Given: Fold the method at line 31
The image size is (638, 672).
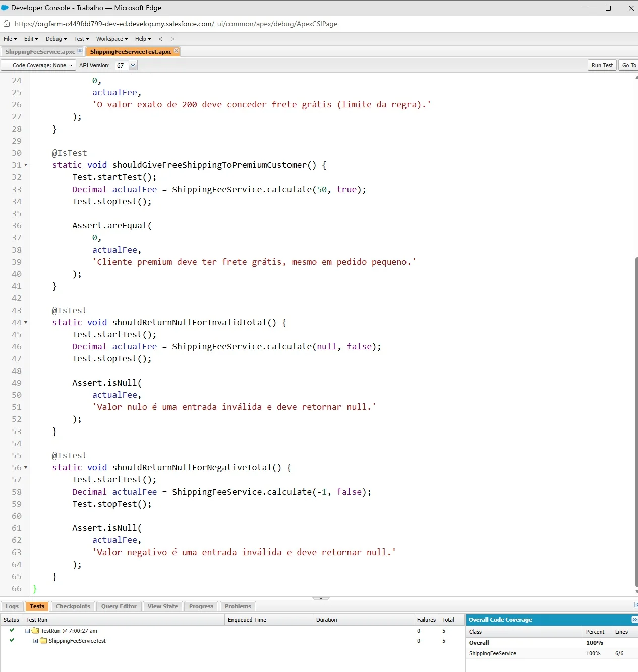Looking at the screenshot, I should 26,165.
